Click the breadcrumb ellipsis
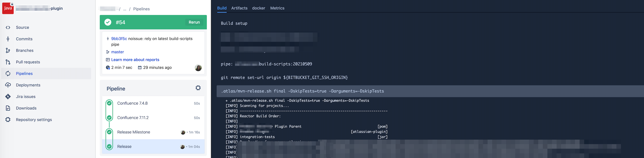 coord(125,9)
